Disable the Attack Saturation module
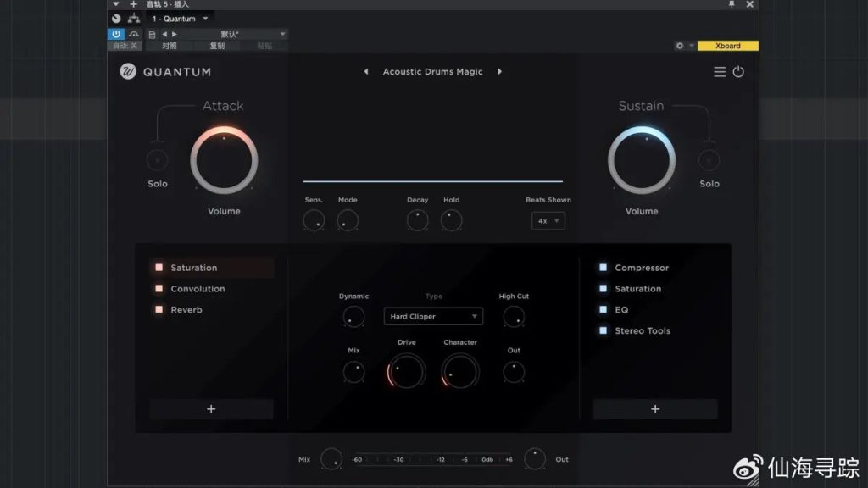Image resolution: width=868 pixels, height=488 pixels. (159, 268)
